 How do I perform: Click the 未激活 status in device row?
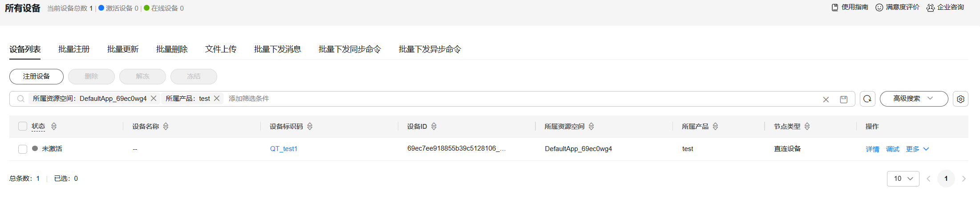tap(52, 149)
